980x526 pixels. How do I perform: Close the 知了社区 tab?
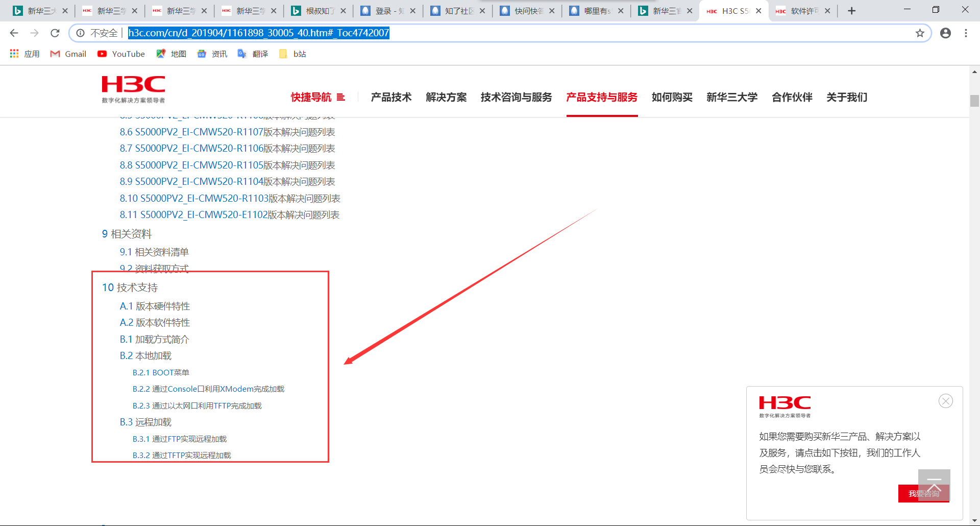pyautogui.click(x=482, y=11)
